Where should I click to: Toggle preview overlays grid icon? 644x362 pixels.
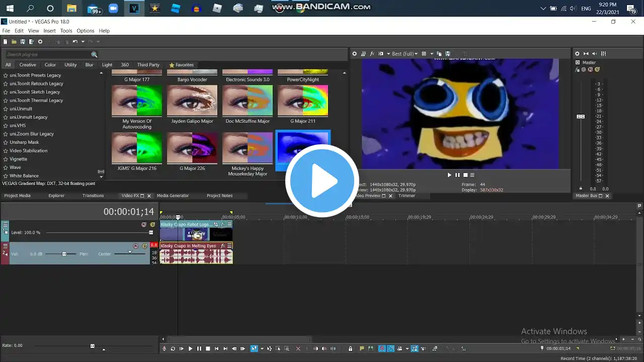(424, 54)
